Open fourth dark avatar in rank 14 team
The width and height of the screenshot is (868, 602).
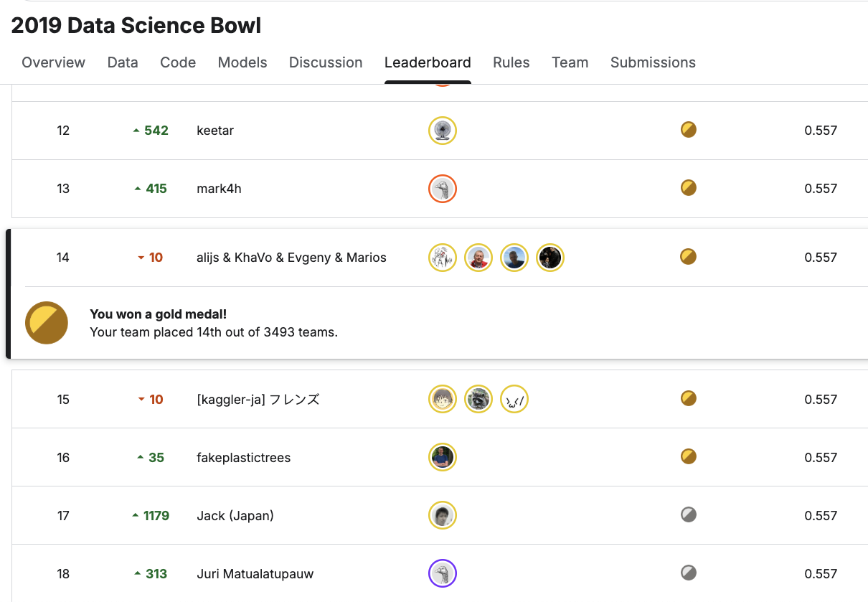550,258
